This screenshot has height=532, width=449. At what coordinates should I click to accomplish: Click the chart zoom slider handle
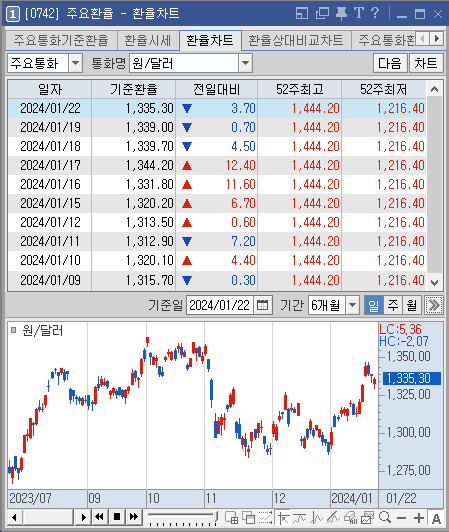point(216,516)
